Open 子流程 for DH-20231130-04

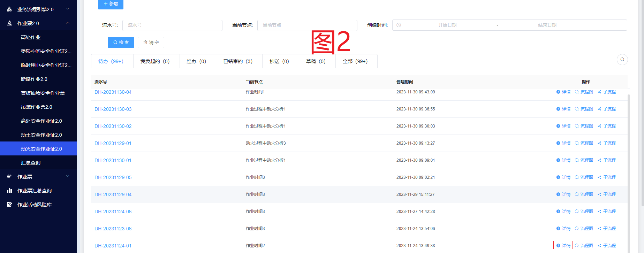607,92
